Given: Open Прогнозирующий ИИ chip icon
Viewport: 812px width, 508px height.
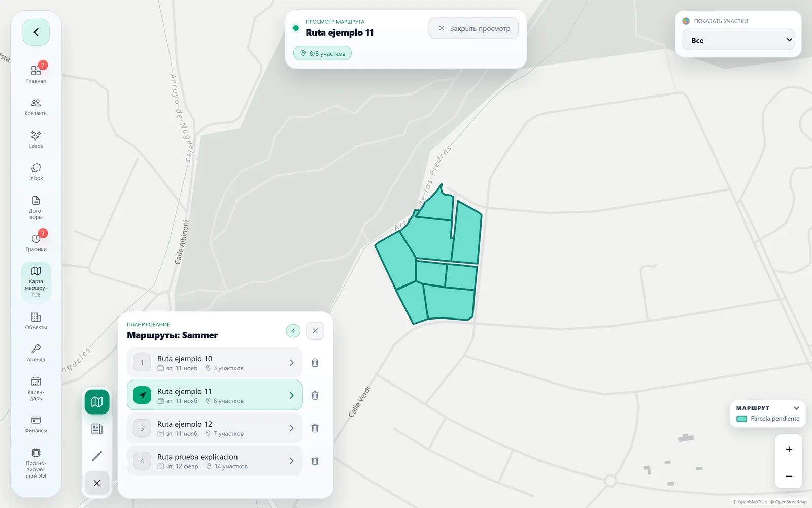Looking at the screenshot, I should (x=36, y=453).
